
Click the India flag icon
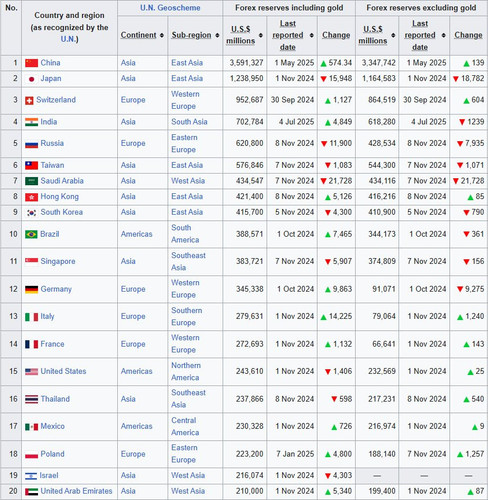pos(31,122)
